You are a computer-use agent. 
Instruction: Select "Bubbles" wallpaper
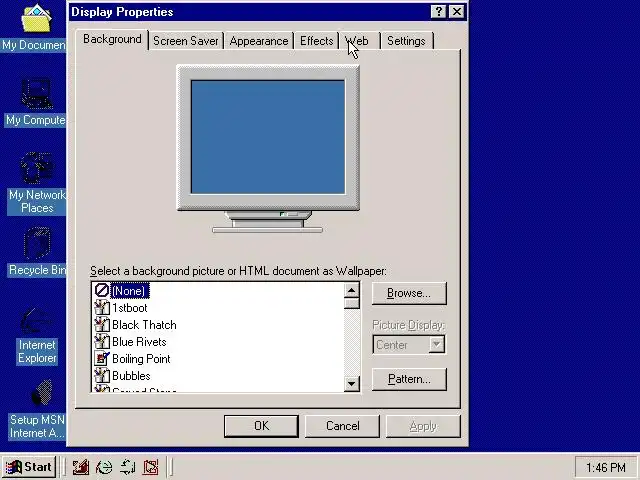(x=131, y=376)
